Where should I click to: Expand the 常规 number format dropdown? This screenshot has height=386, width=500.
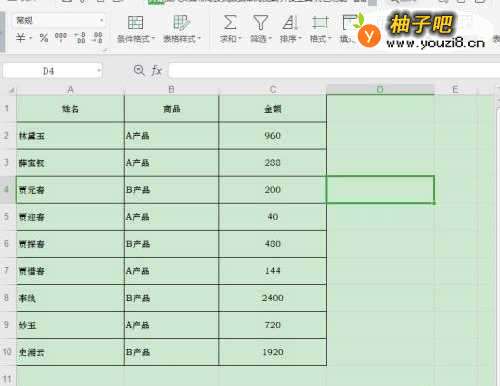click(x=101, y=21)
